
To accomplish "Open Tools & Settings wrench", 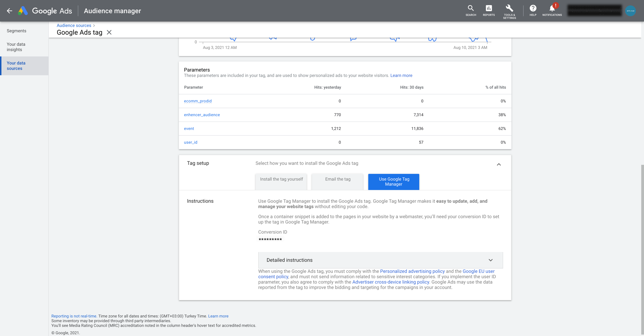I will pos(509,11).
